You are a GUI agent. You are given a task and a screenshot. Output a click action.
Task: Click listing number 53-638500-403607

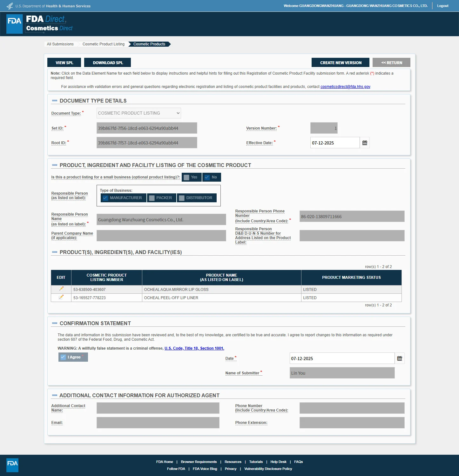click(90, 290)
